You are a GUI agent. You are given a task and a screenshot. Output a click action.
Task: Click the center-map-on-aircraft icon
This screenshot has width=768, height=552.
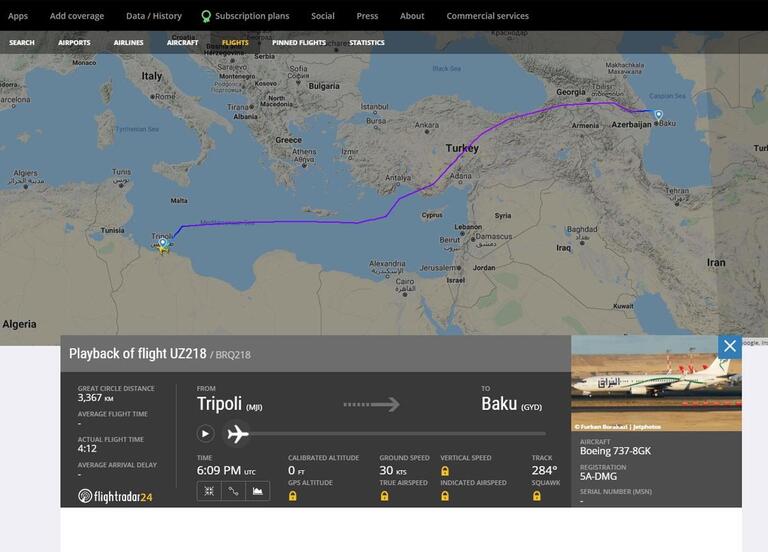[x=208, y=491]
